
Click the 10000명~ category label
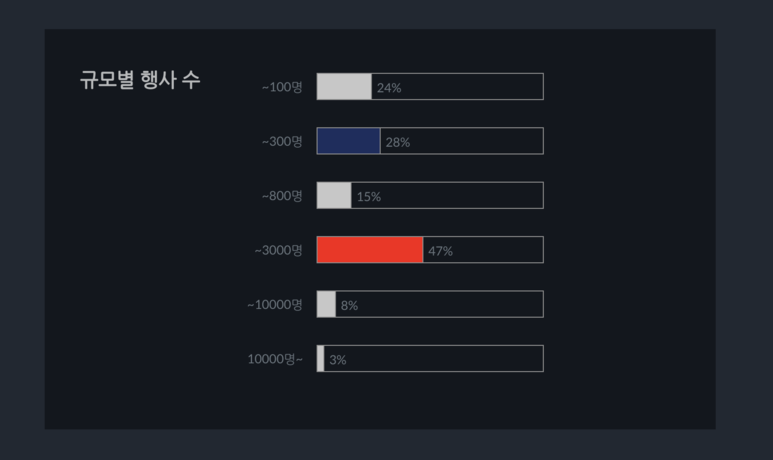pos(275,359)
